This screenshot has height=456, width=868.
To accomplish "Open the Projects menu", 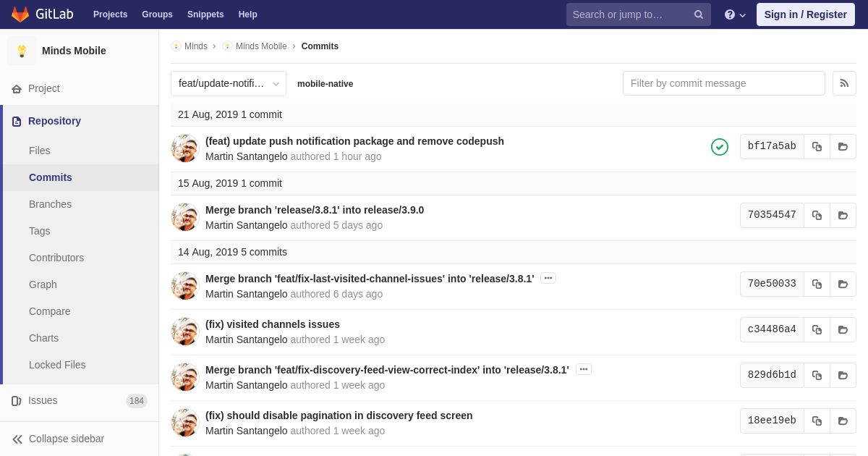I will [110, 14].
